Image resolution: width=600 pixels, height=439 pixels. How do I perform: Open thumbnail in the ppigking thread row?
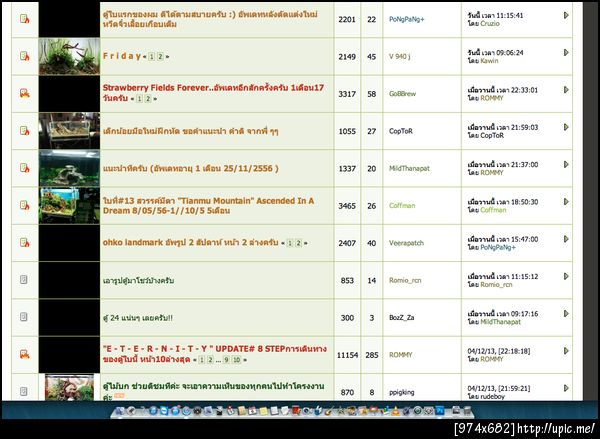click(x=69, y=387)
